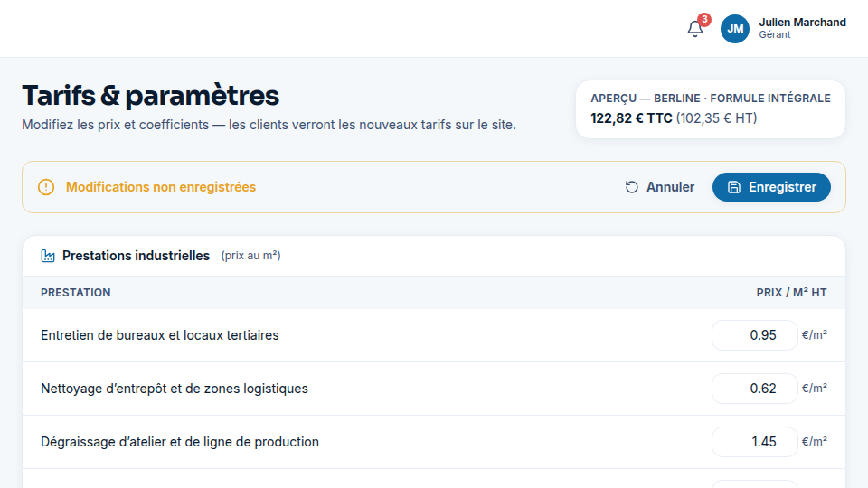Select 'Entretien de bureaux et locaux tertiaires' row

coord(434,335)
